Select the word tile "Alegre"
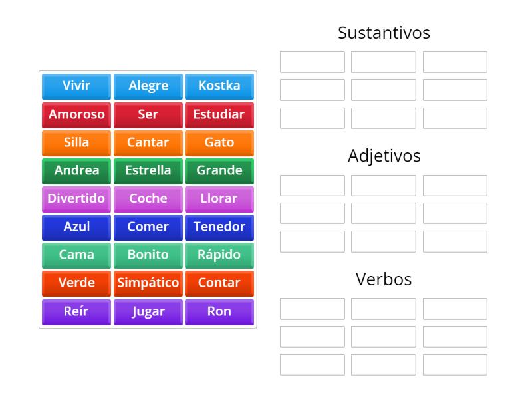This screenshot has height=399, width=532. [x=148, y=86]
